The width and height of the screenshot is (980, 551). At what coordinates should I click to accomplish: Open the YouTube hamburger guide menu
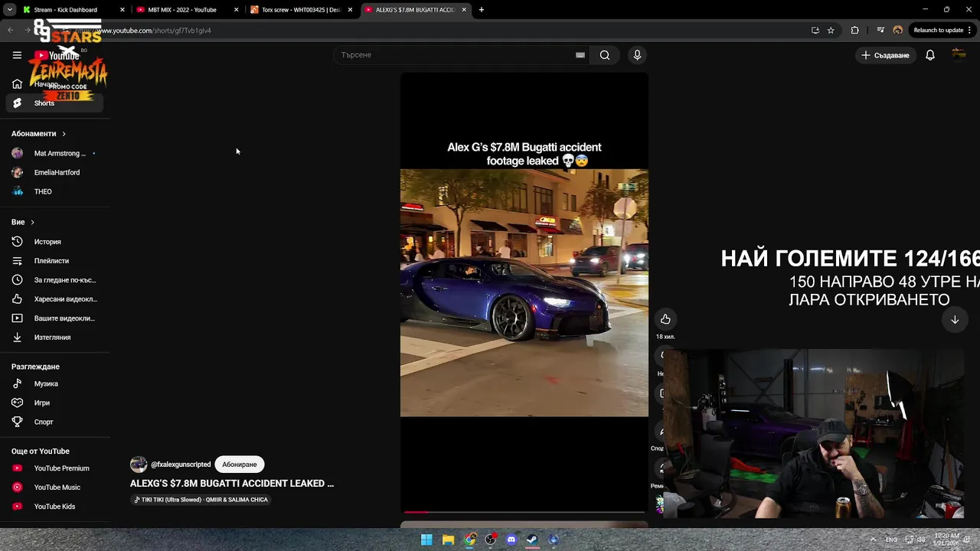(17, 55)
